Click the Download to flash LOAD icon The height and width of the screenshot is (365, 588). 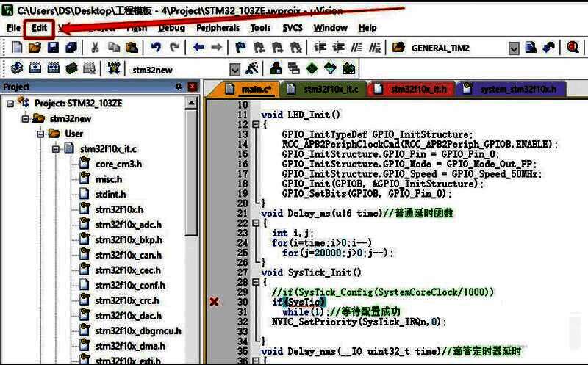(x=113, y=68)
